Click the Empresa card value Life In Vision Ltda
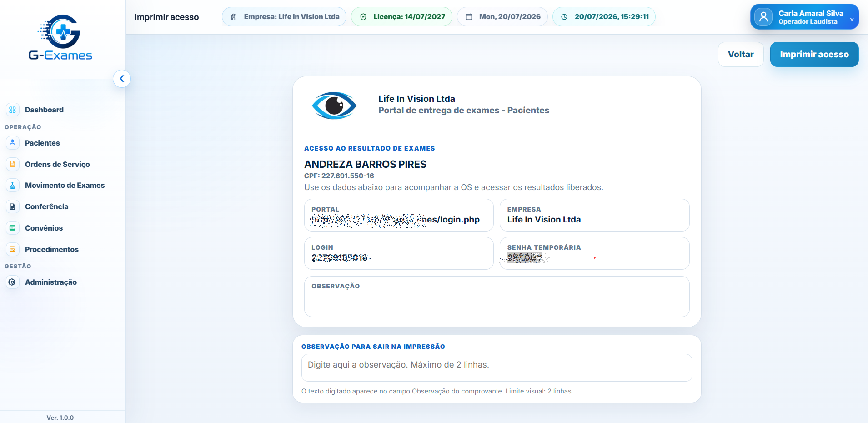Image resolution: width=868 pixels, height=423 pixels. coord(544,220)
